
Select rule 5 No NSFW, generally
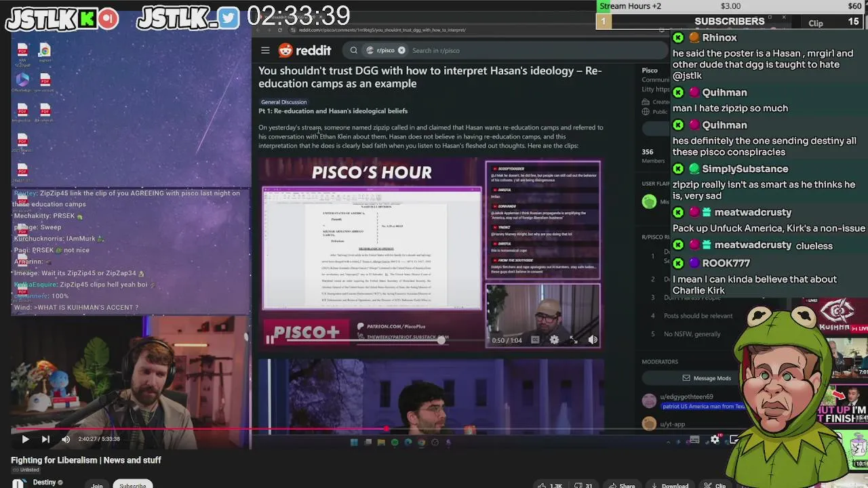(x=692, y=334)
